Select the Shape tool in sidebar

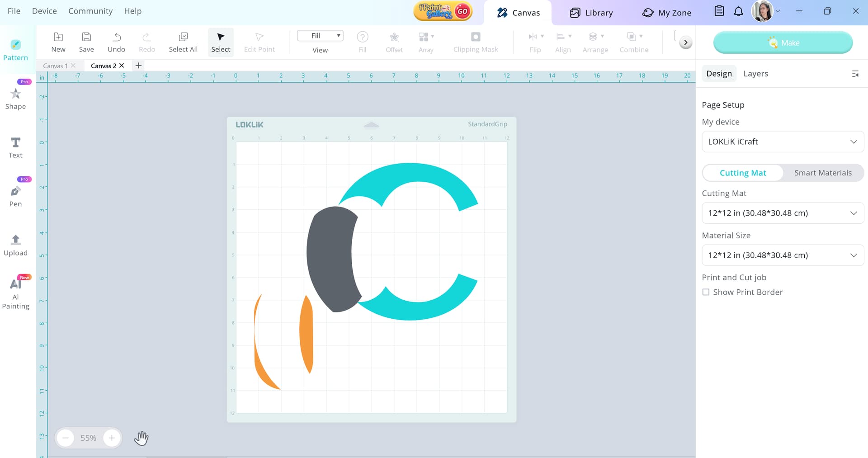(15, 99)
